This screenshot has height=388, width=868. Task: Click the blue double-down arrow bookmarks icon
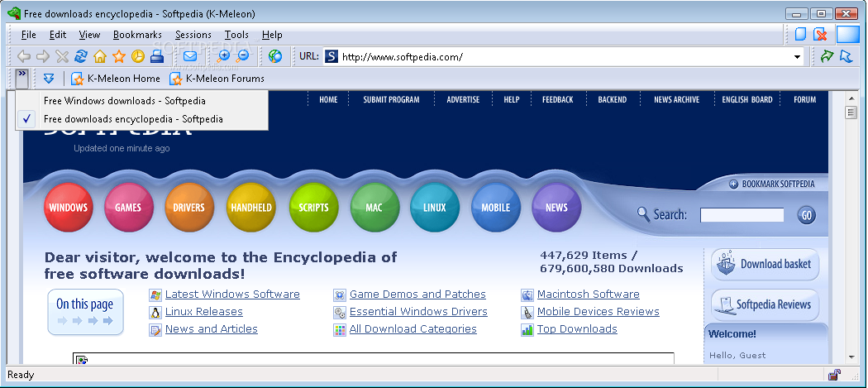click(x=49, y=79)
